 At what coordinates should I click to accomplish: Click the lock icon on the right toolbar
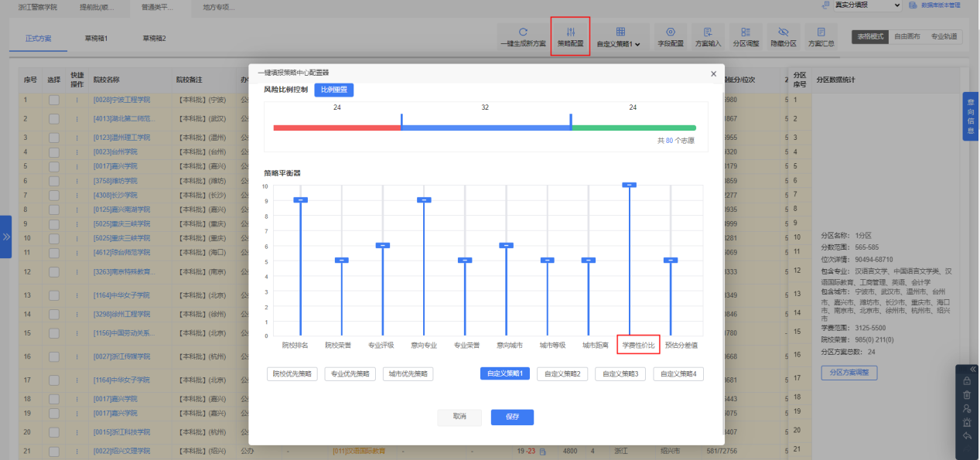tap(967, 381)
